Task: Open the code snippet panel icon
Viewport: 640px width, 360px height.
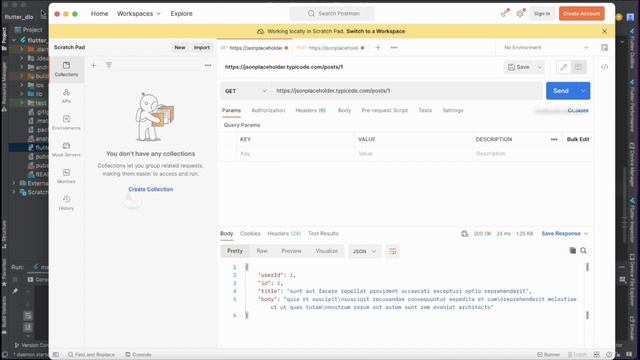Action: click(x=604, y=67)
